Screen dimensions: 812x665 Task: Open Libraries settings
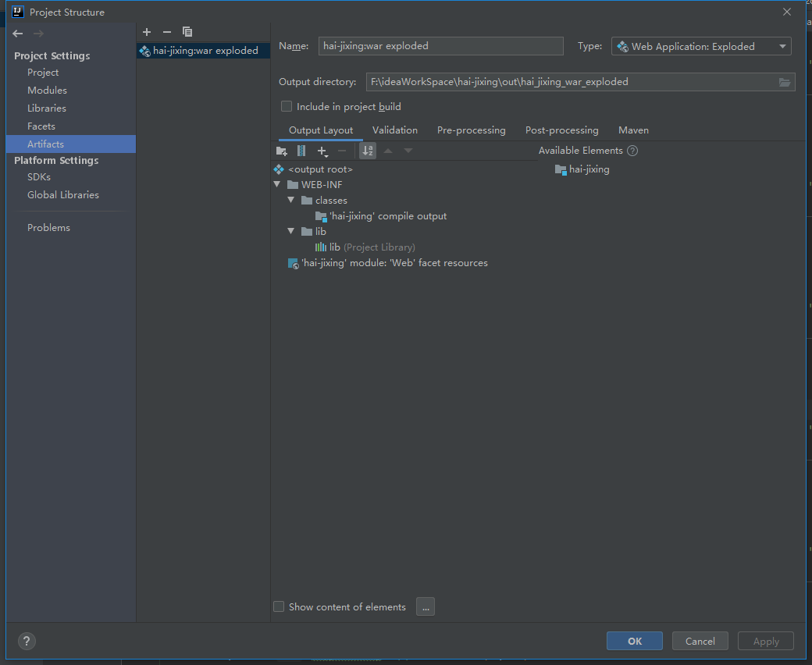pyautogui.click(x=47, y=108)
